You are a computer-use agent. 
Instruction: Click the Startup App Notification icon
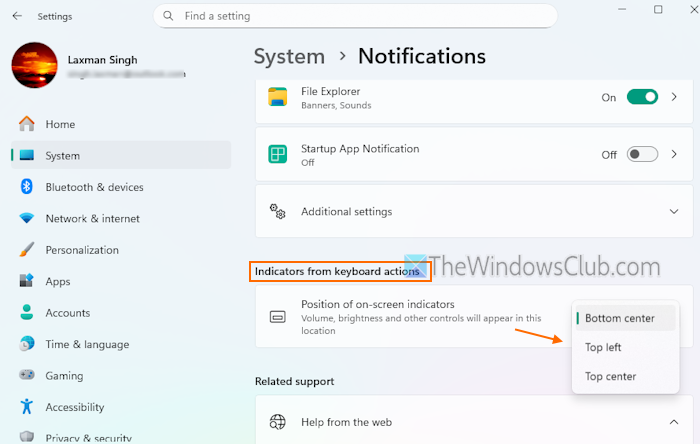point(278,154)
